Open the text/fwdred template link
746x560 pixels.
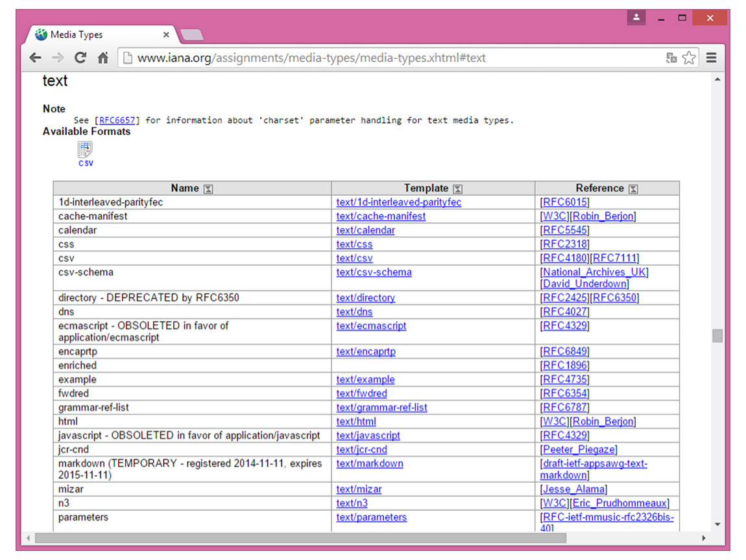pyautogui.click(x=361, y=393)
